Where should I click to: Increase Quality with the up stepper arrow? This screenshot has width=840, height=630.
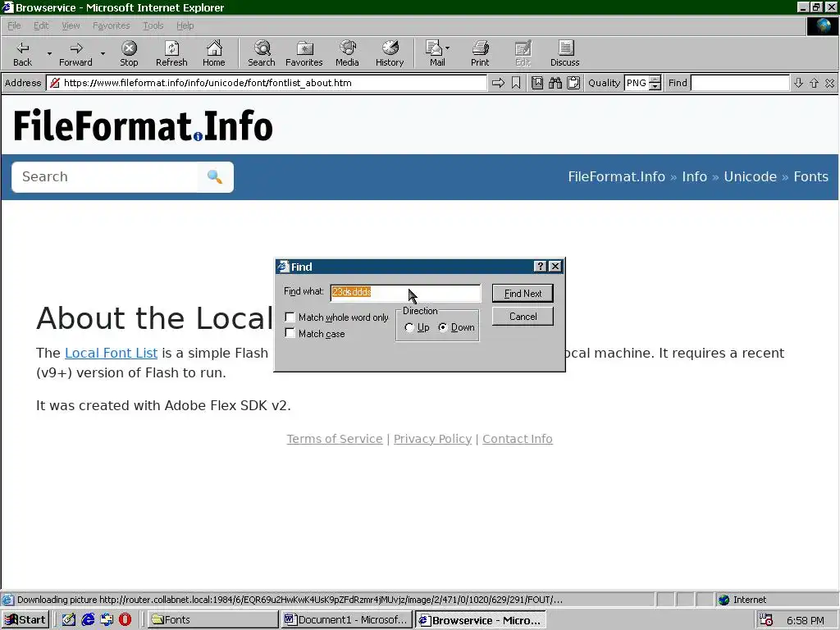click(x=655, y=80)
